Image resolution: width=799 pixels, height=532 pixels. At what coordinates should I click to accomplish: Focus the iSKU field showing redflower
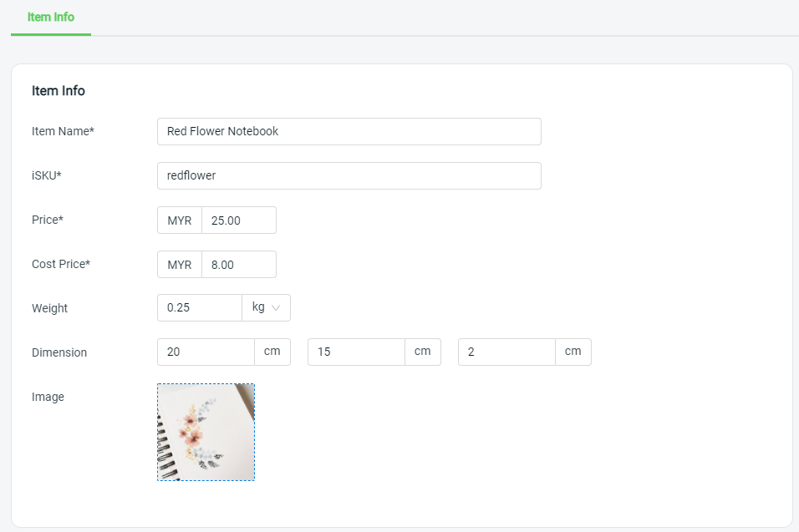349,175
